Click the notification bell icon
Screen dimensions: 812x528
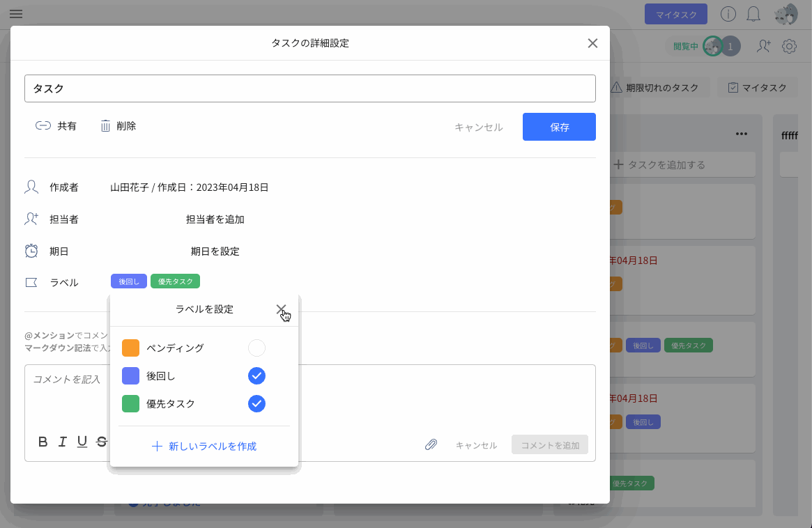tap(753, 14)
